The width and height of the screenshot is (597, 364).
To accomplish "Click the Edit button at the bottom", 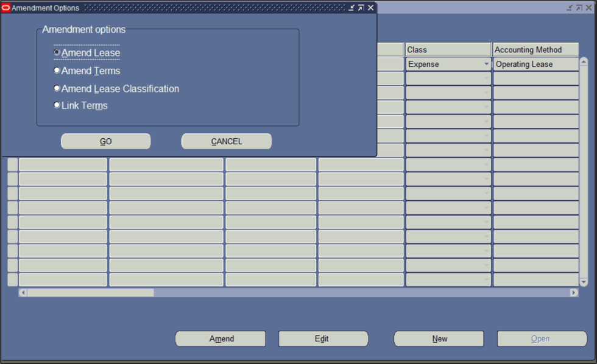I will [x=323, y=338].
